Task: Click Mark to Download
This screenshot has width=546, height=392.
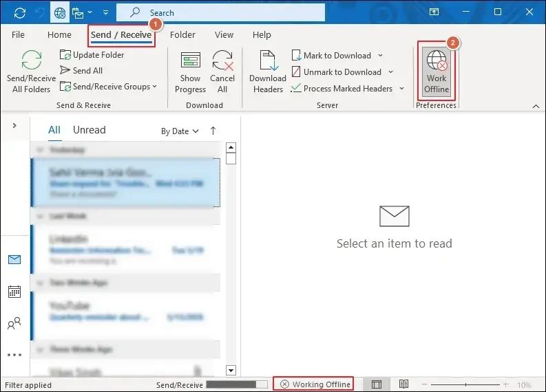Action: 332,55
